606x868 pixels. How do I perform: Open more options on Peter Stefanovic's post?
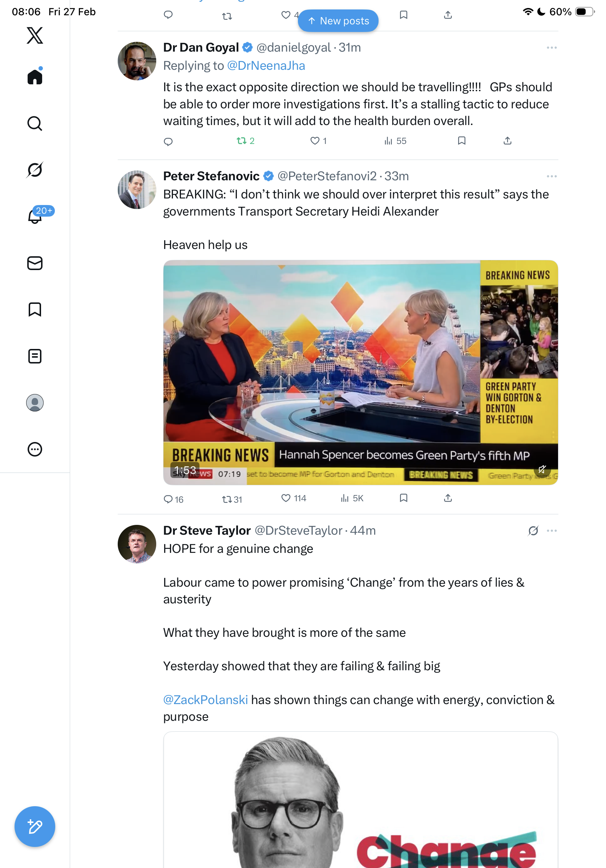552,176
